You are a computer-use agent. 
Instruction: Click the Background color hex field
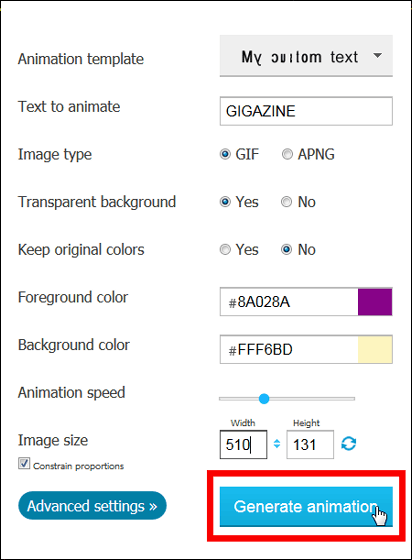289,349
